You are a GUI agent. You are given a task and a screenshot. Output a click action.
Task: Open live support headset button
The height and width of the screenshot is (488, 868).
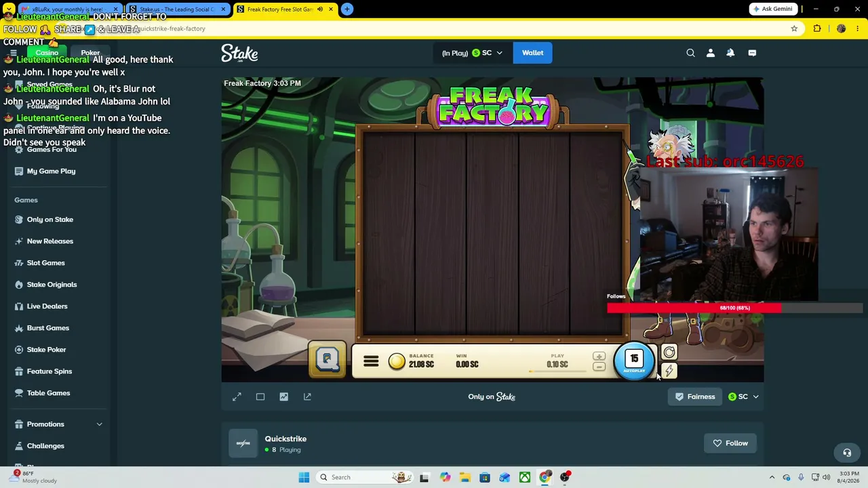pyautogui.click(x=847, y=453)
